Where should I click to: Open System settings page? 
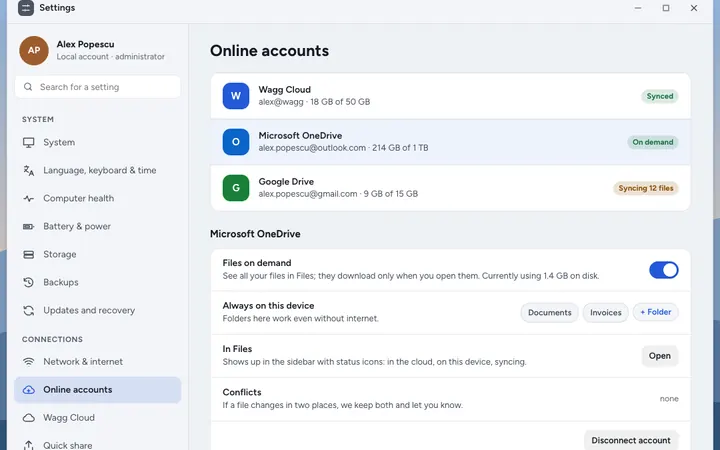click(97, 142)
